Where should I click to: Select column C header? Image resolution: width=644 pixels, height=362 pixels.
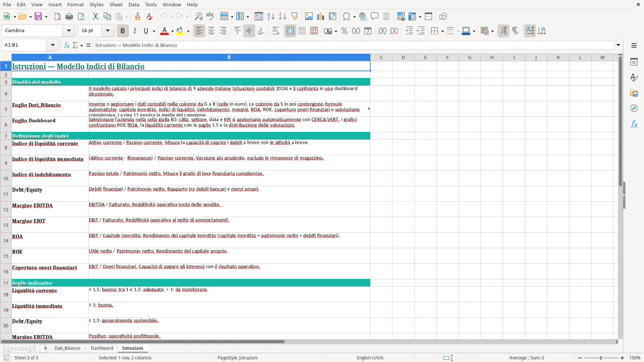click(x=381, y=57)
